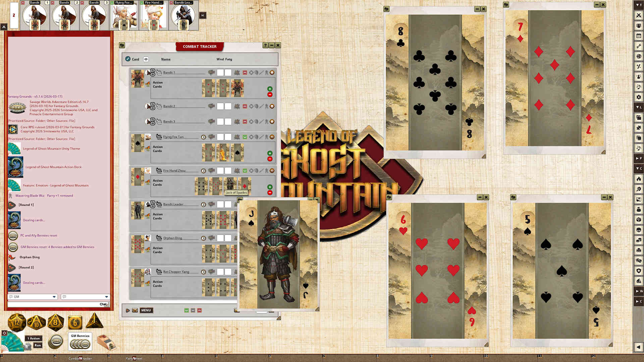Click the d4 pyramid die
This screenshot has width=644, height=362.
[x=95, y=321]
